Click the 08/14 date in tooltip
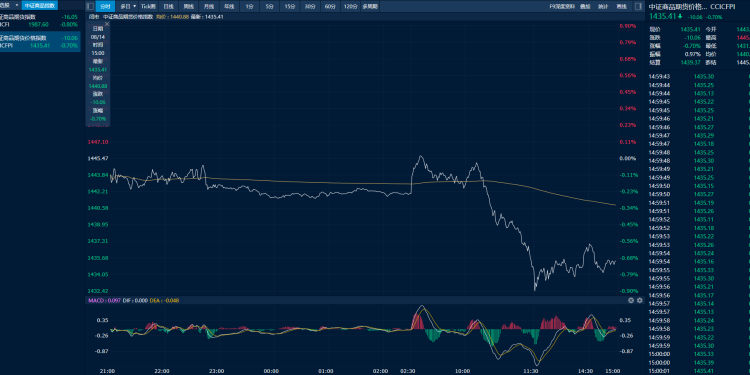The image size is (750, 375). pyautogui.click(x=98, y=37)
